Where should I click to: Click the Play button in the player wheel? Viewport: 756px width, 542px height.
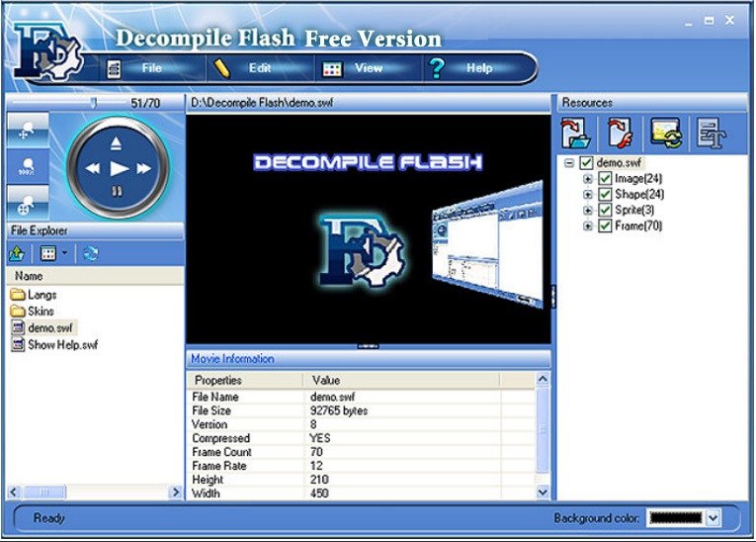[119, 169]
